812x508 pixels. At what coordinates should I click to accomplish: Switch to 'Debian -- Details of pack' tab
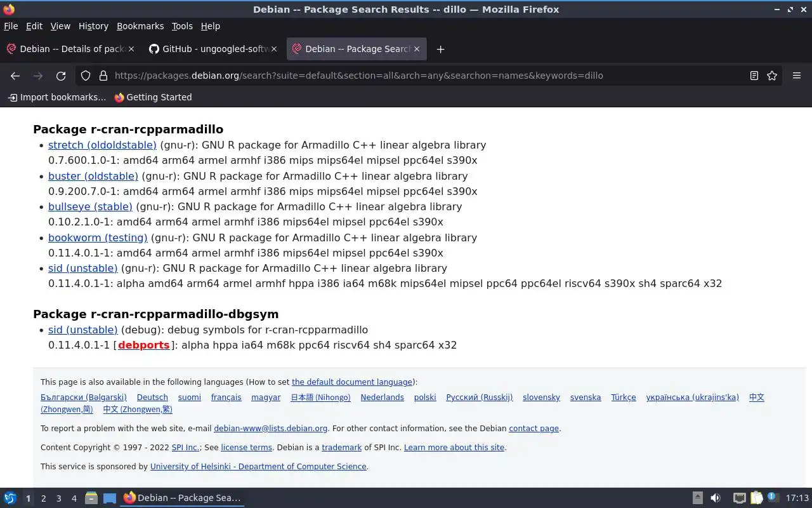(70, 49)
